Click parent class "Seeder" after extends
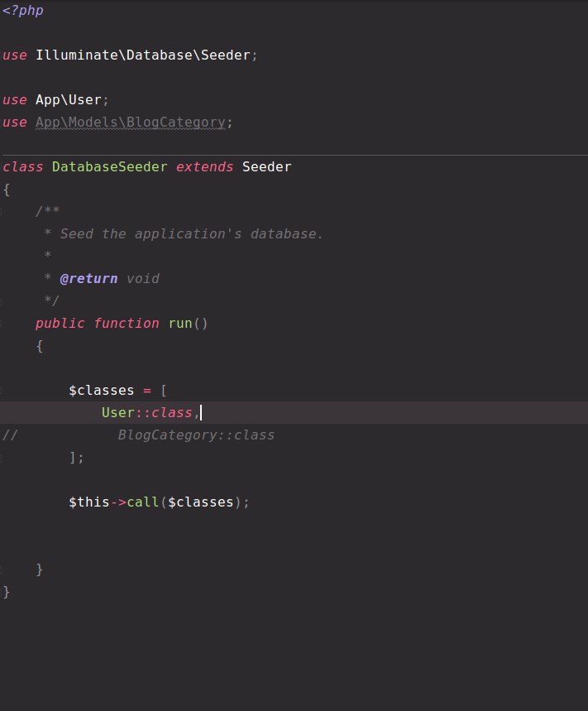Screen dimensions: 588x711 pyautogui.click(x=267, y=167)
